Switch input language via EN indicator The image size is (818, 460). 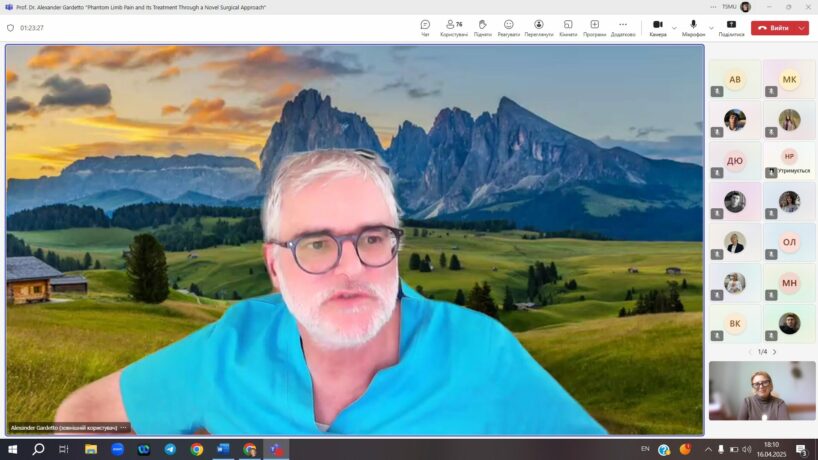pos(645,449)
